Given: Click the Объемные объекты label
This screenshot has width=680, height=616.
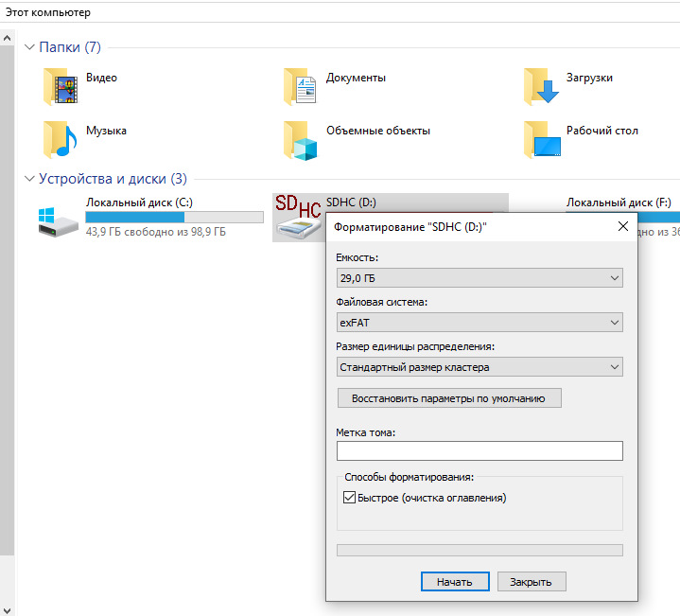Looking at the screenshot, I should (x=378, y=131).
